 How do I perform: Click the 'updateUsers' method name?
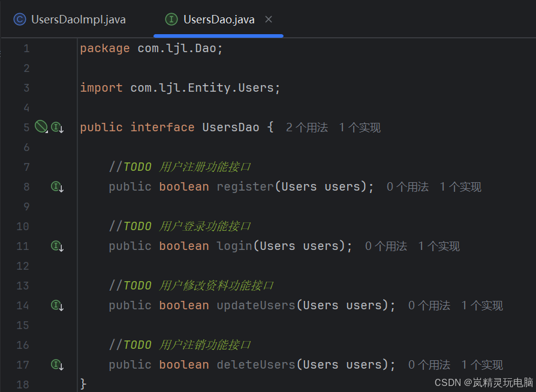[x=256, y=305]
